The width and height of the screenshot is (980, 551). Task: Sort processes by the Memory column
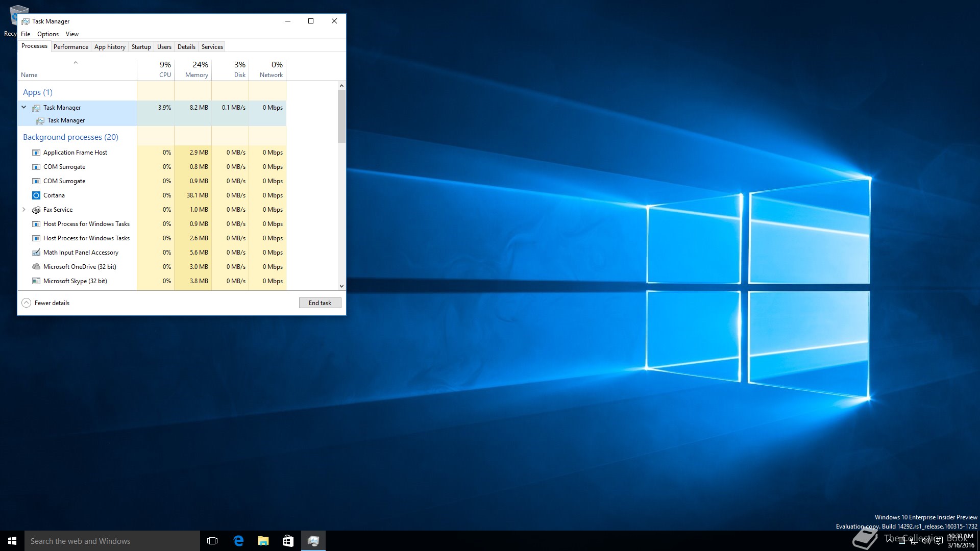pos(197,70)
